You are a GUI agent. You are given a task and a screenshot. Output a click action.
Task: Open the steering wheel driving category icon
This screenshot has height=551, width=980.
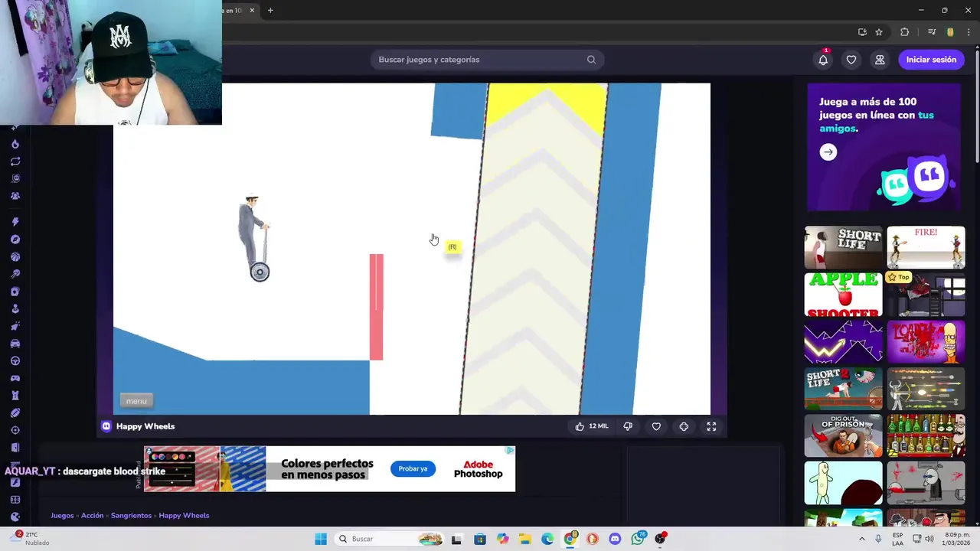(15, 361)
